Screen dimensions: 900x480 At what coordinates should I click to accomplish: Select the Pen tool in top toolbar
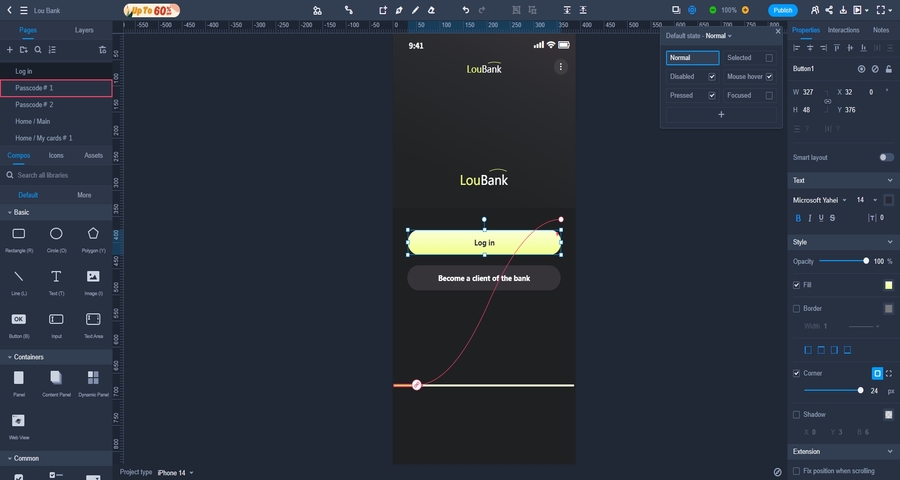click(399, 10)
